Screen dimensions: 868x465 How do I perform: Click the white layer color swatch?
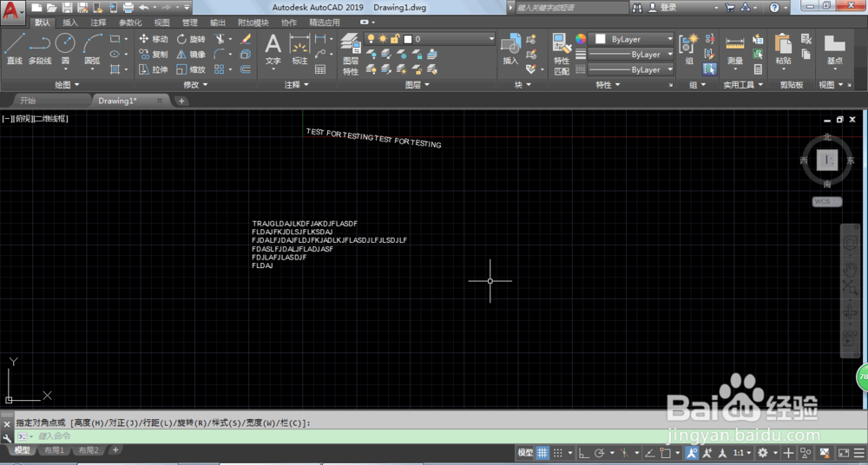point(409,39)
